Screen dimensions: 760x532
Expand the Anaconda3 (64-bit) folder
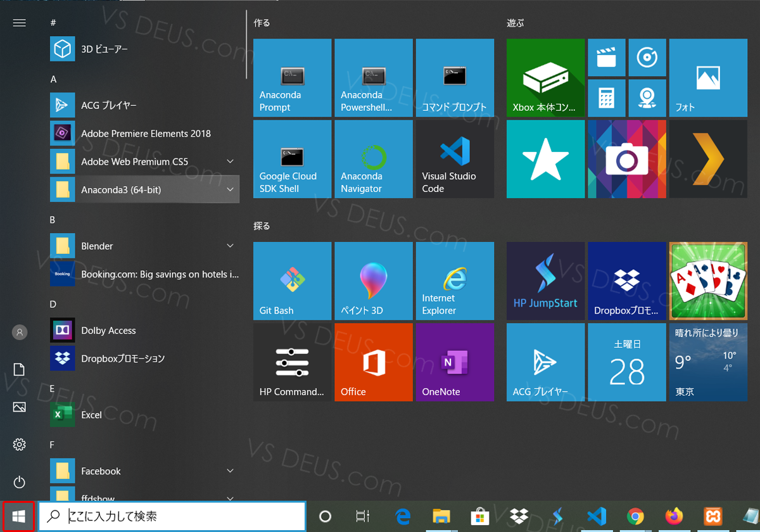click(x=144, y=189)
